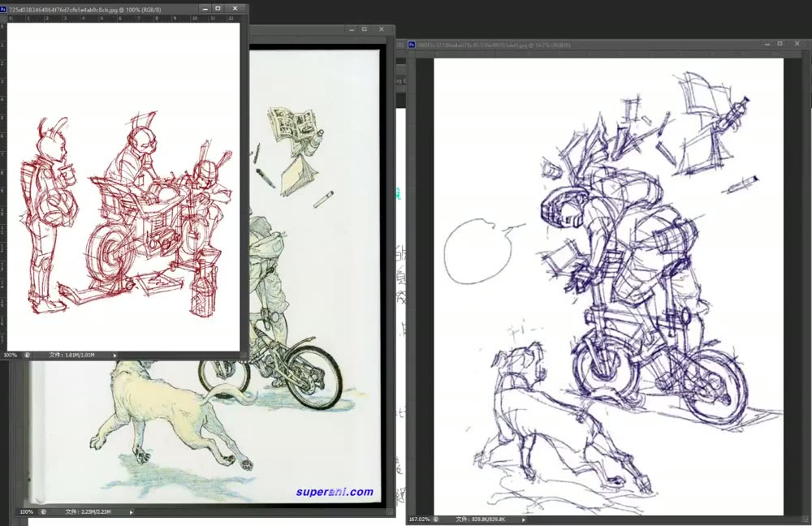
Task: Click file size text 2.23M/2.23M
Action: 88,512
